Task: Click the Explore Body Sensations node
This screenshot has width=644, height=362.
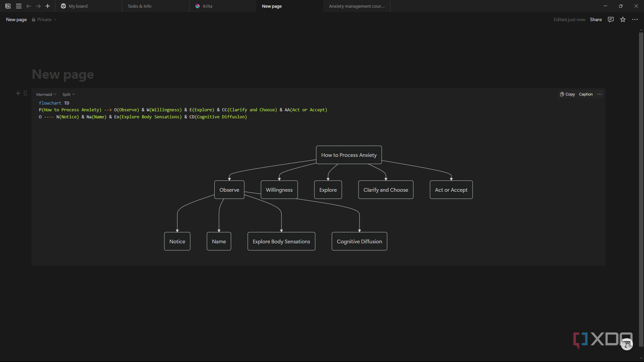Action: tap(281, 241)
